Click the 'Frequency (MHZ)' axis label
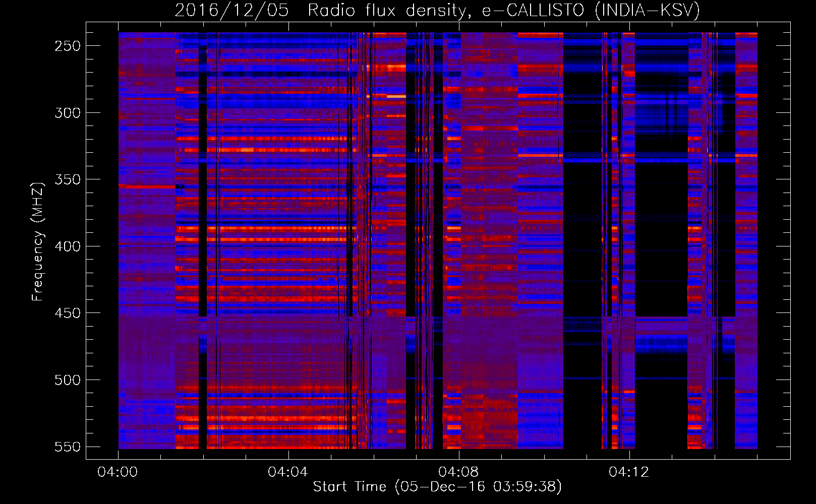This screenshot has height=504, width=816. [x=37, y=242]
